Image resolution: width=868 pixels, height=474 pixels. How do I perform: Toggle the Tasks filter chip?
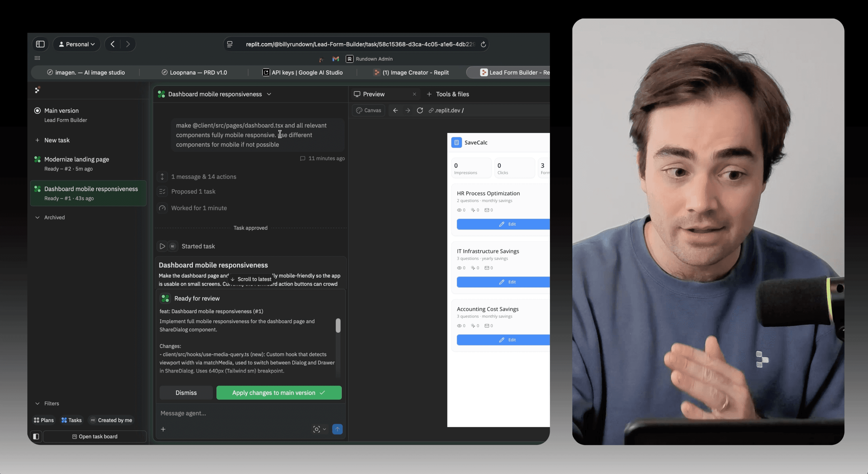pyautogui.click(x=71, y=420)
